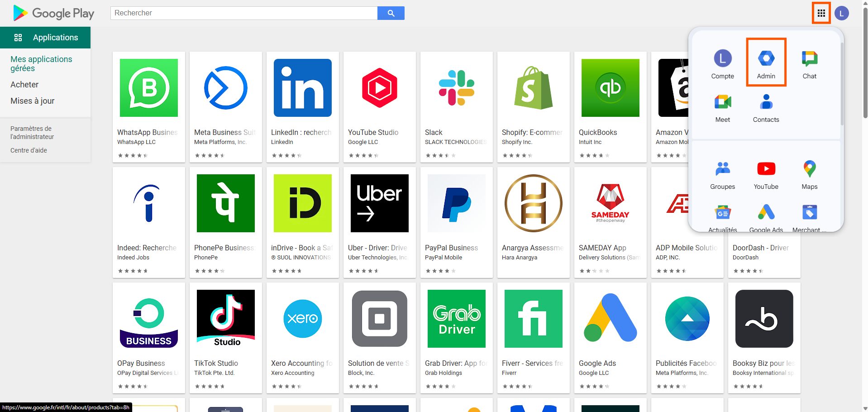This screenshot has width=868, height=412.
Task: Open the account avatar L in header
Action: (x=841, y=13)
